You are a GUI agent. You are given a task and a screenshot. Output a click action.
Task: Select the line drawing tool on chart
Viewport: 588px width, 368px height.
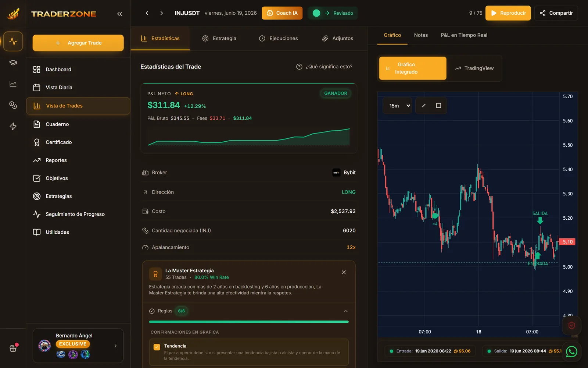point(424,106)
